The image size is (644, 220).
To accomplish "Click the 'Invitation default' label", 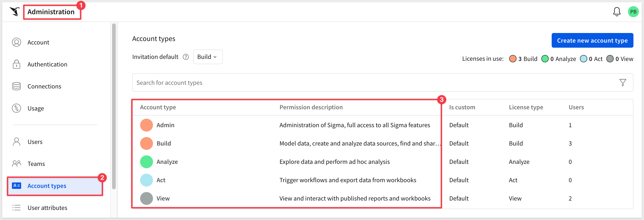I will 155,57.
